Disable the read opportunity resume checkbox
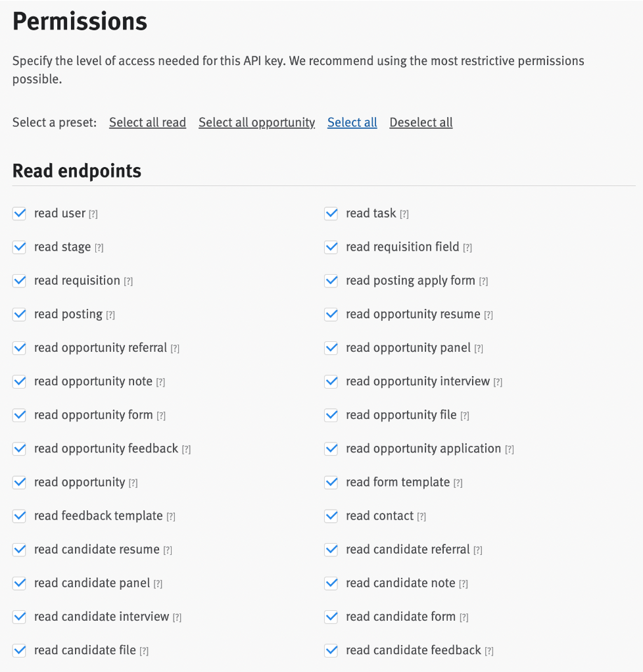The image size is (643, 672). tap(331, 314)
